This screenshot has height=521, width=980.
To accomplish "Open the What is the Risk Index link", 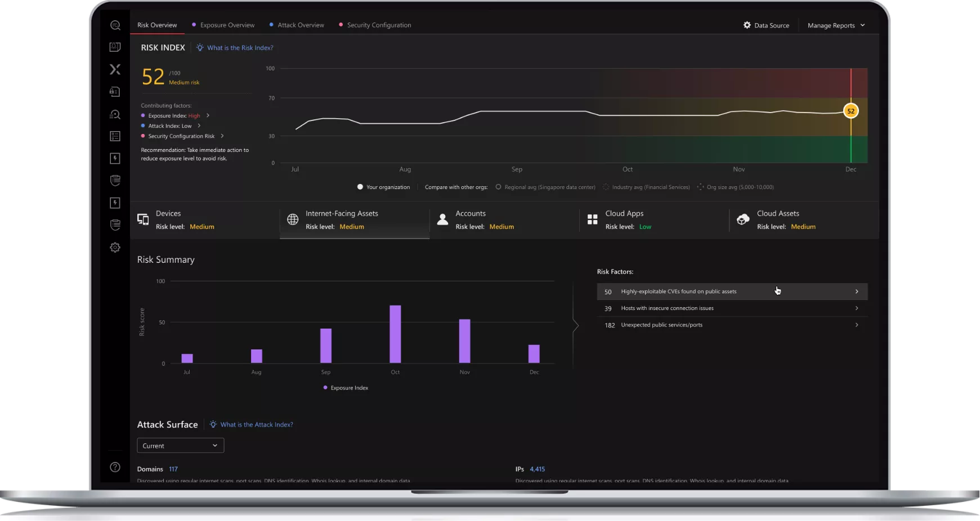I will click(x=240, y=48).
